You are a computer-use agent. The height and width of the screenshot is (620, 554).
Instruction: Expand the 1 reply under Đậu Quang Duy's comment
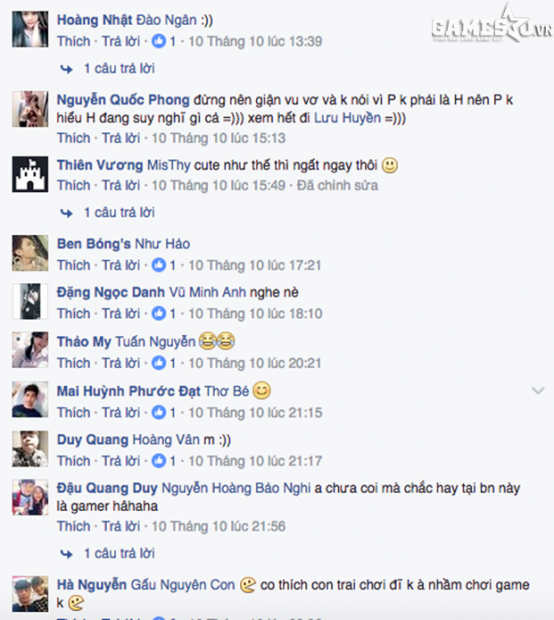point(119,553)
